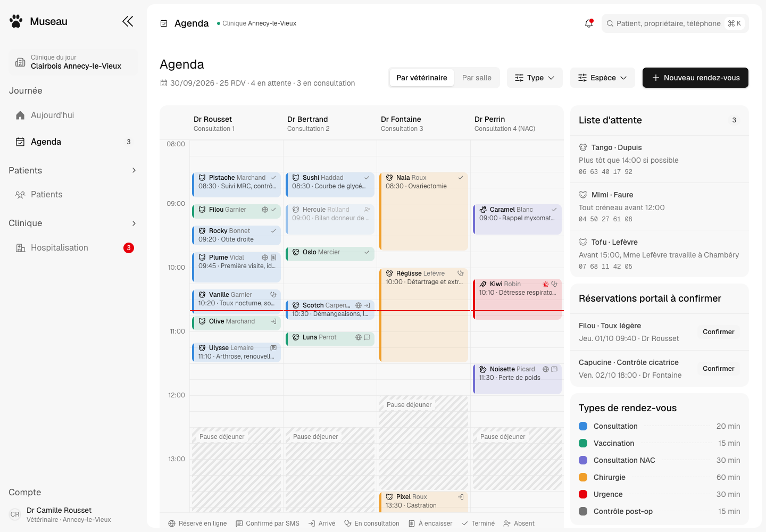Expand the Clinique section chevron
Viewport: 766px width, 532px height.
click(x=134, y=223)
